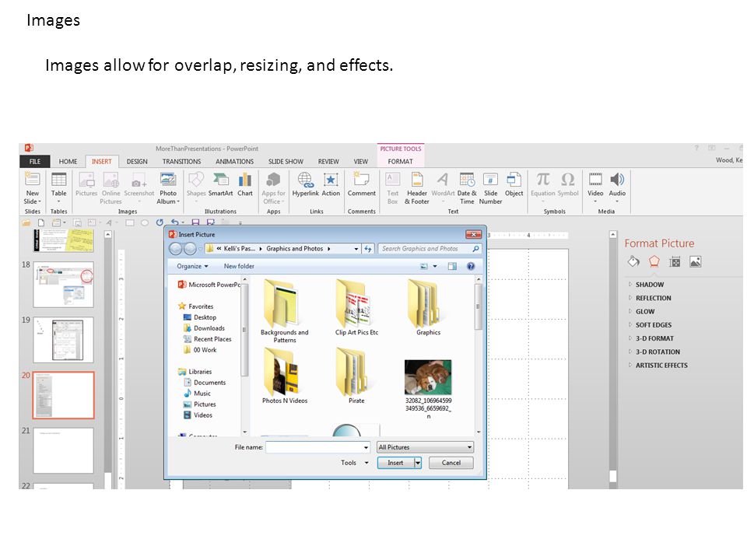Insert a Chart
Screen dimensions: 747x560
click(x=245, y=184)
